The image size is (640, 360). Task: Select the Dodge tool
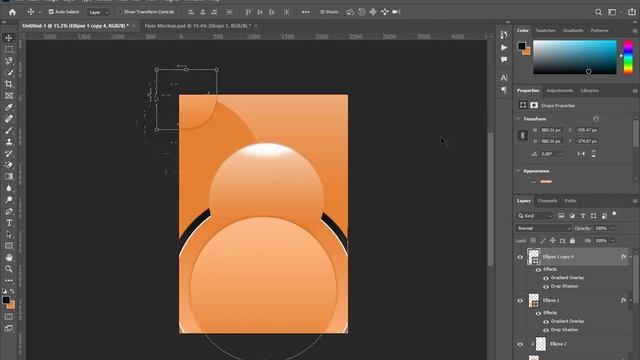tap(9, 200)
